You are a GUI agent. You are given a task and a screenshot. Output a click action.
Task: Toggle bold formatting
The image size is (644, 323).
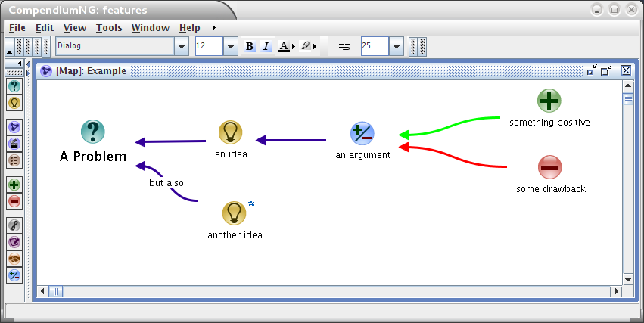(x=249, y=46)
